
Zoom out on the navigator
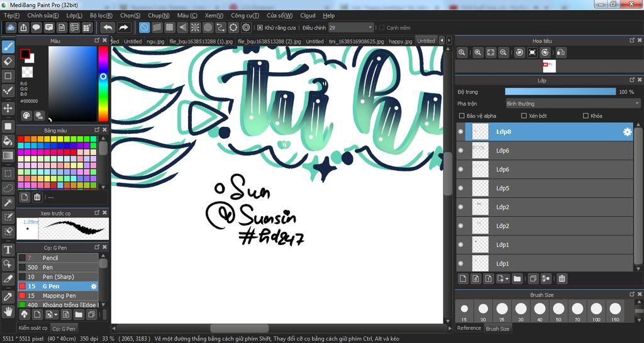[503, 53]
